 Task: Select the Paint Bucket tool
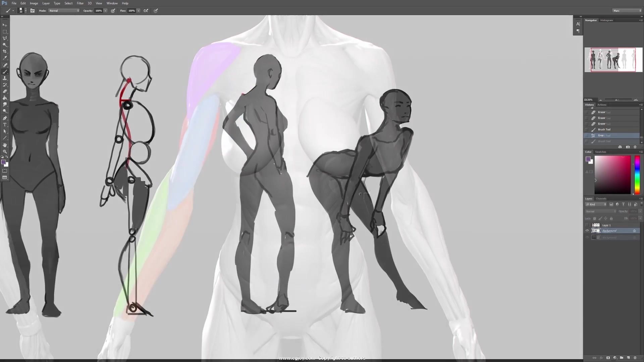click(x=5, y=98)
